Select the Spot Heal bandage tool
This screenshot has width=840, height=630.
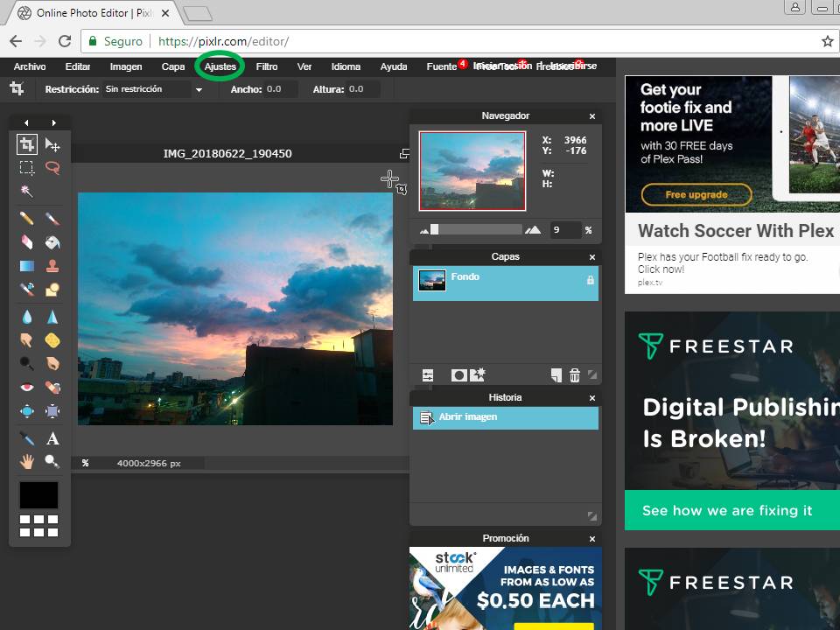52,388
